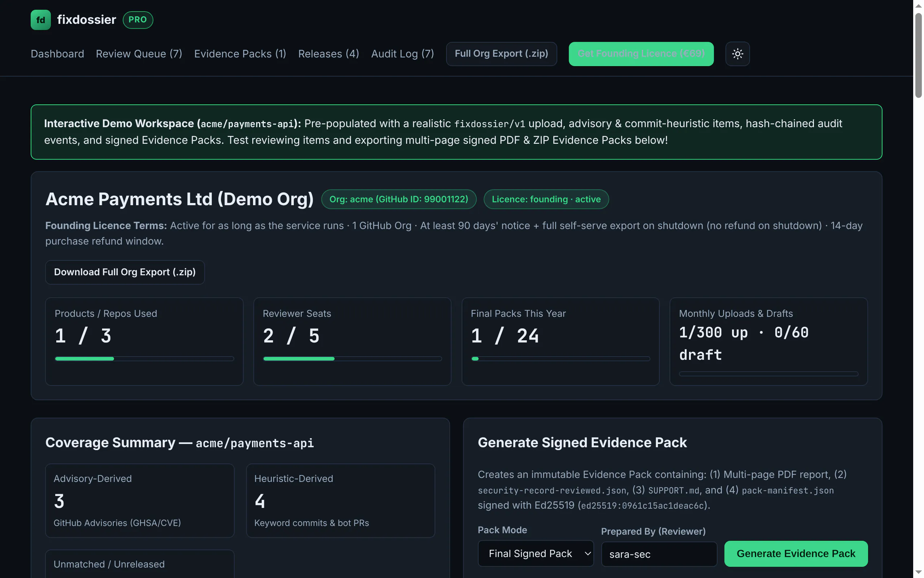Click the Generate Signed Evidence Pack heading
924x578 pixels.
pos(582,443)
